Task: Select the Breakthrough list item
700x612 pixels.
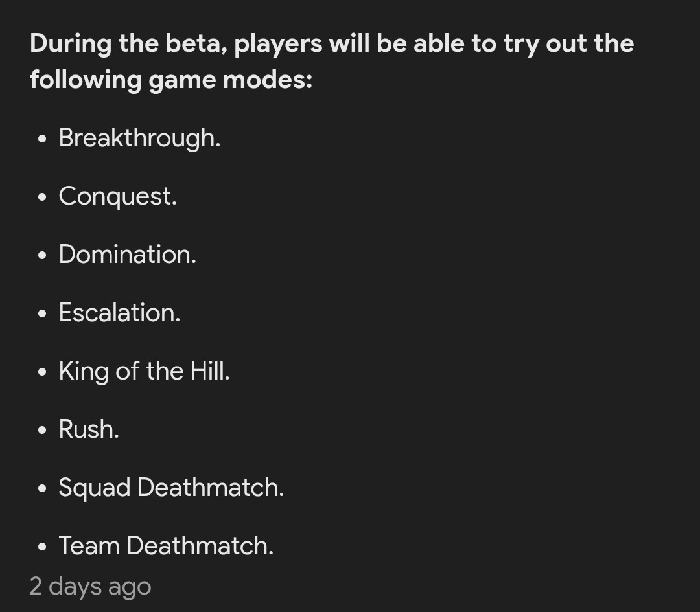Action: tap(139, 138)
